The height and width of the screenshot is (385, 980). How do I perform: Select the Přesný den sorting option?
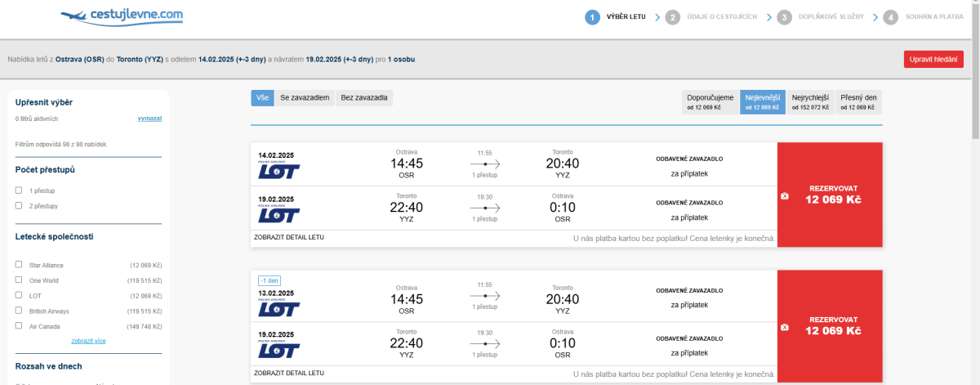858,101
